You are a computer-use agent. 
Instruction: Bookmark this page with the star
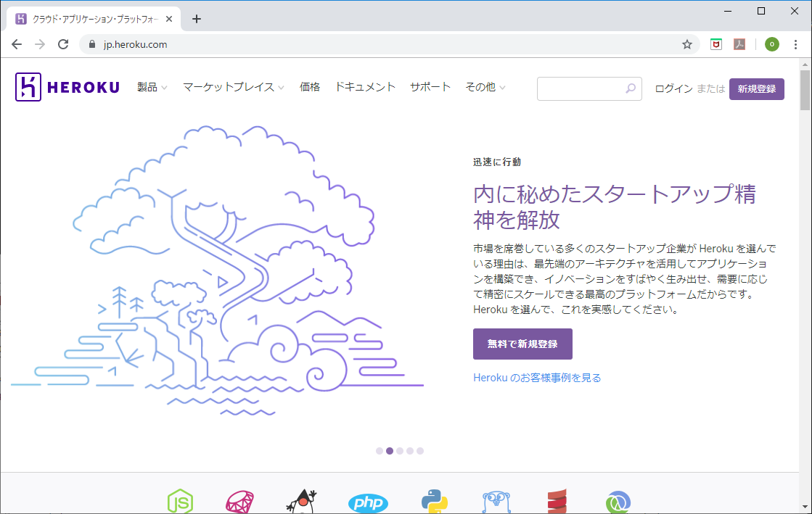click(686, 44)
